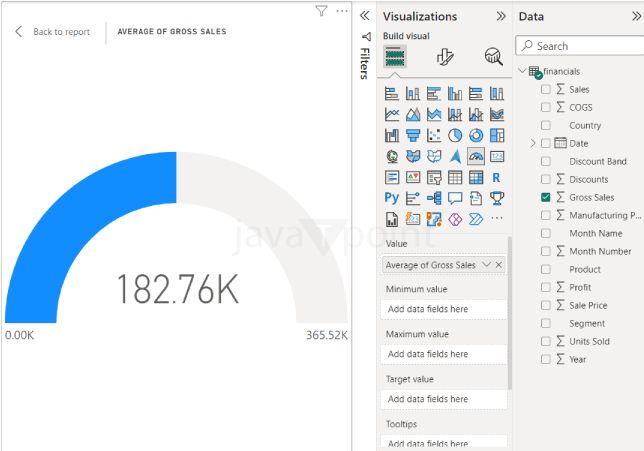Open the Analytics magnifier tab
Viewport: 644px width, 451px height.
(493, 57)
